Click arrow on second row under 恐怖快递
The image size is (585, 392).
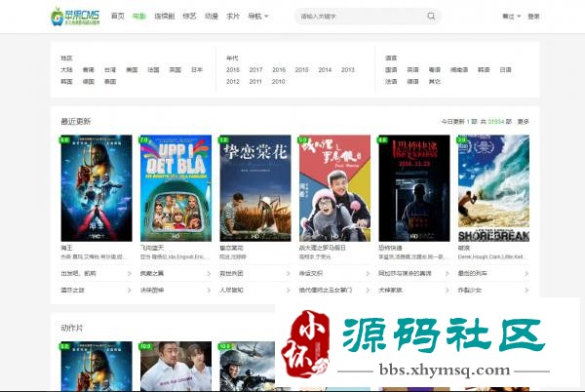click(447, 291)
